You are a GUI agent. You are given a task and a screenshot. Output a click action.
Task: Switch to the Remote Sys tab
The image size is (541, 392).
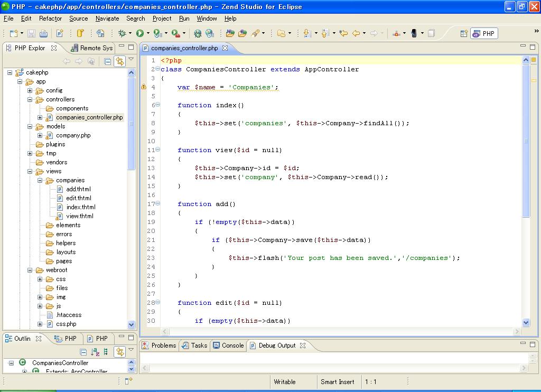coord(92,48)
